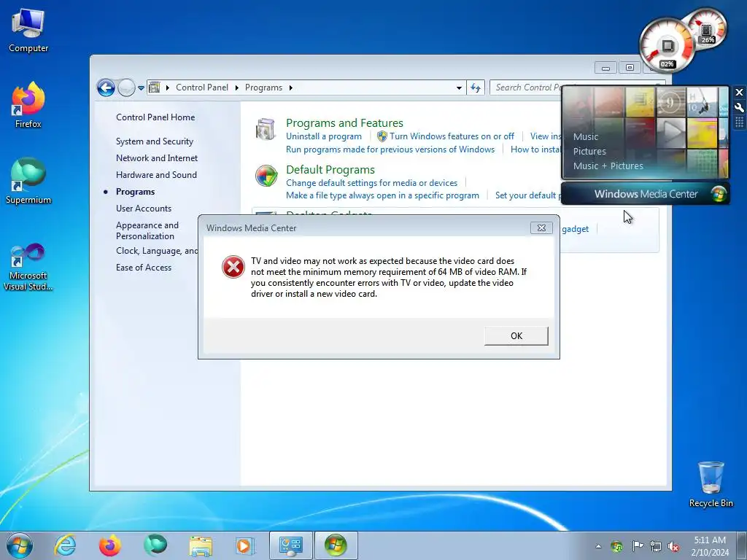Open the Supermium desktop shortcut
Image resolution: width=747 pixels, height=560 pixels.
point(28,181)
